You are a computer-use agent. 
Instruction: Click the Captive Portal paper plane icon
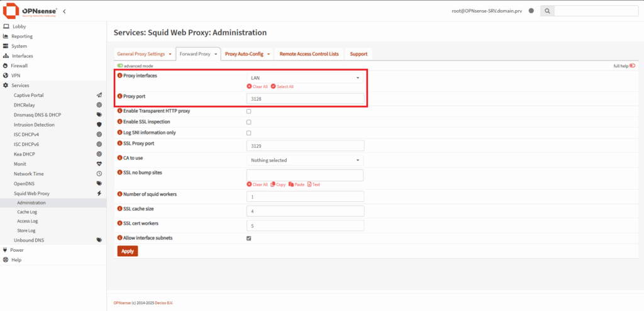pyautogui.click(x=99, y=95)
